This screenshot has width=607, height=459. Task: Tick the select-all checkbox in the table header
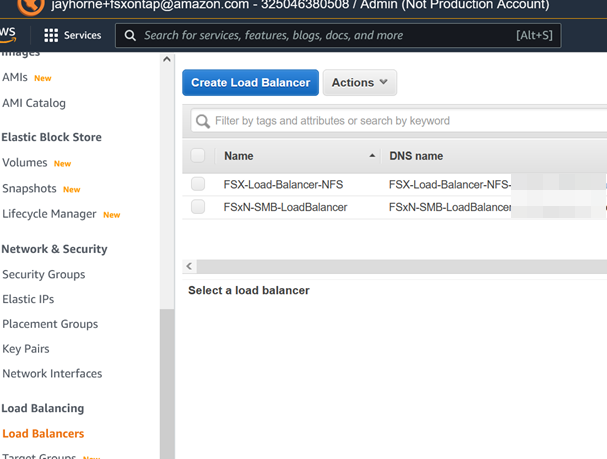tap(198, 156)
